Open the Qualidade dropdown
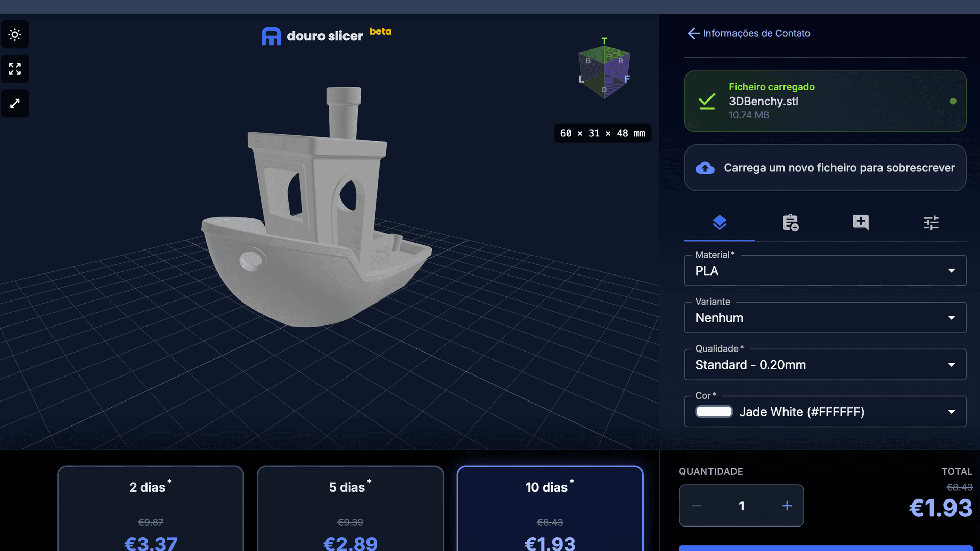980x551 pixels. coord(825,365)
